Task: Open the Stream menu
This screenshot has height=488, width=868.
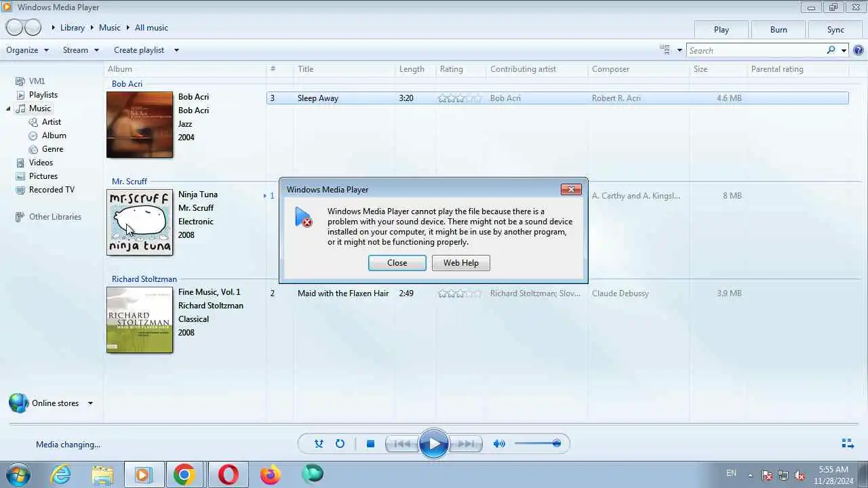Action: (x=81, y=50)
